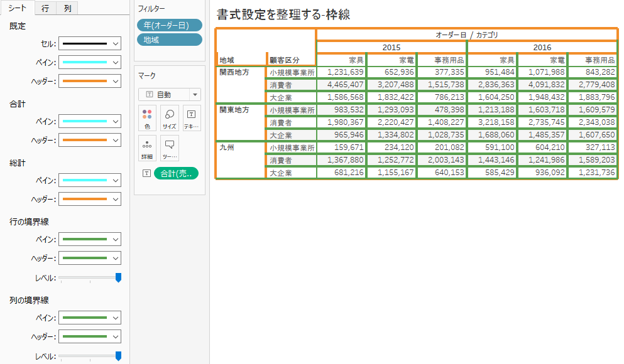Open the テキスト (text) mark card
The width and height of the screenshot is (624, 364).
[192, 118]
